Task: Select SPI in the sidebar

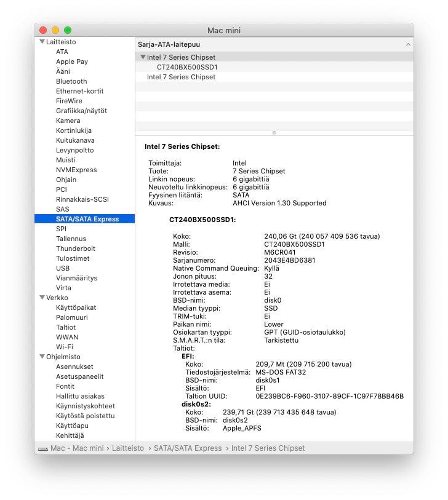Action: (62, 229)
